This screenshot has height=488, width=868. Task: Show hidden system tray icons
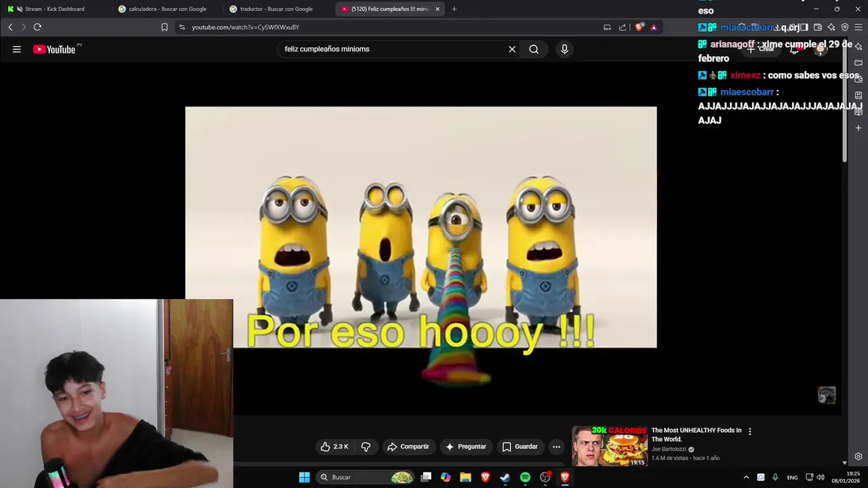click(746, 477)
